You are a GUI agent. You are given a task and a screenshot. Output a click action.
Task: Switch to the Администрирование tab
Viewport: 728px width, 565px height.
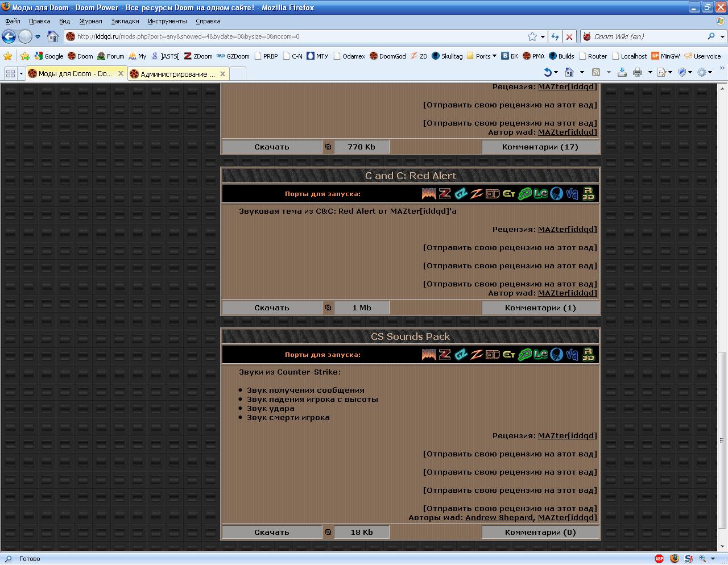(177, 74)
